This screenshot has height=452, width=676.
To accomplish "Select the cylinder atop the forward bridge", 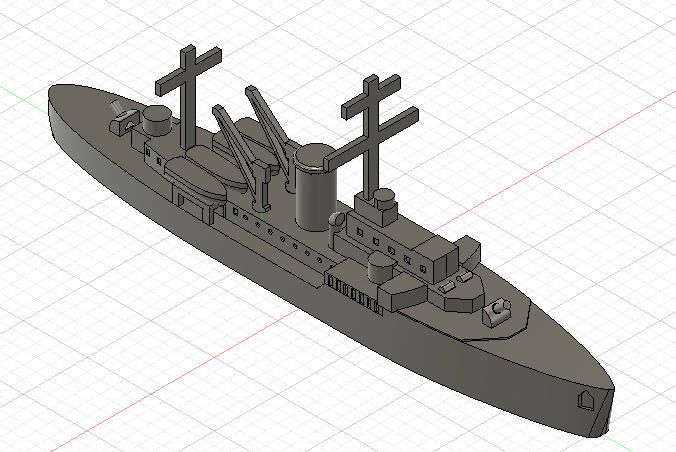I will [385, 200].
